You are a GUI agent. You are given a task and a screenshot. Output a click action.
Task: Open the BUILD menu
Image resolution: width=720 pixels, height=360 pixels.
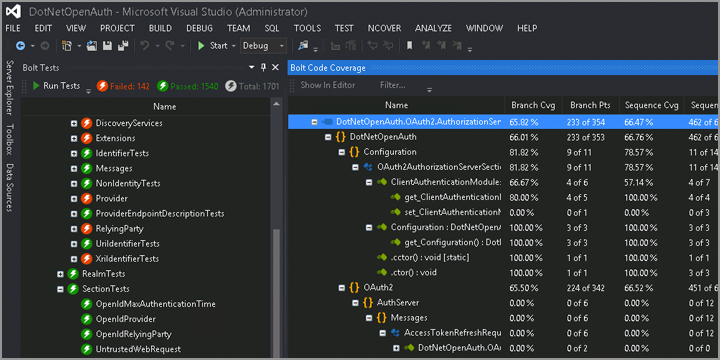point(160,28)
